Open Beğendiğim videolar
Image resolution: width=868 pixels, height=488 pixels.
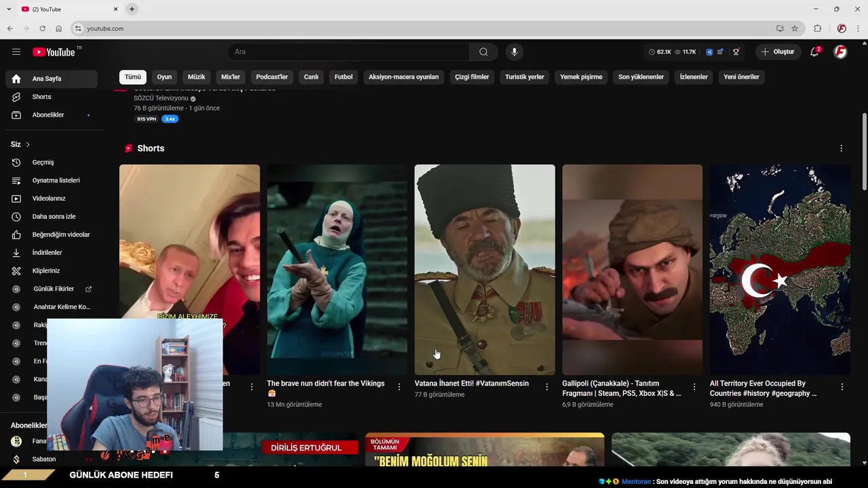52,235
